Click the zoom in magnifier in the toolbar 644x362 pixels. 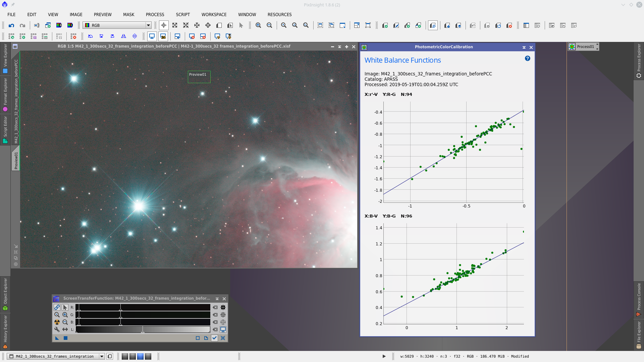[x=258, y=25]
